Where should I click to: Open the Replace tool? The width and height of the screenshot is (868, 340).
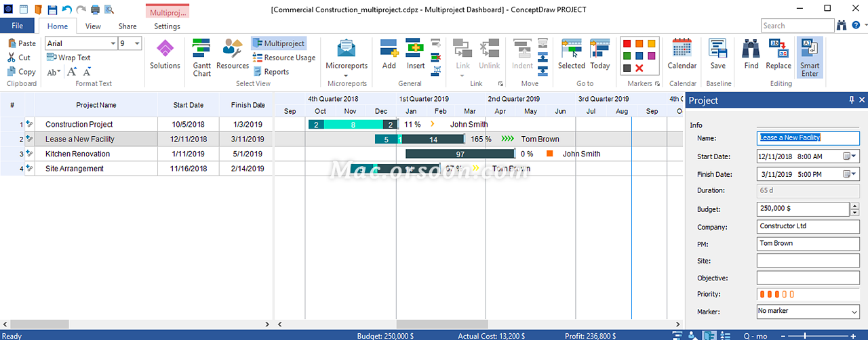point(778,54)
